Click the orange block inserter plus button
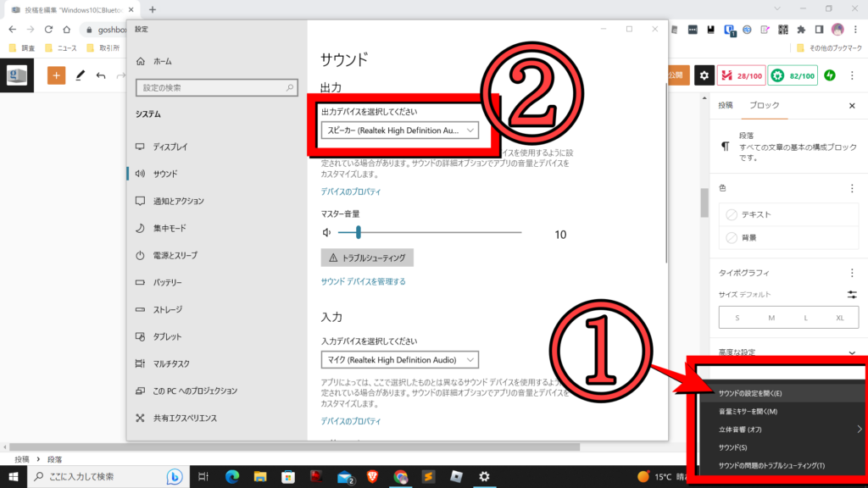The width and height of the screenshot is (868, 488). pyautogui.click(x=57, y=75)
